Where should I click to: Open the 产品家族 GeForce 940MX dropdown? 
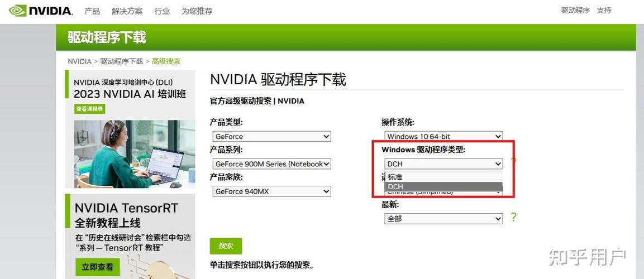(272, 191)
